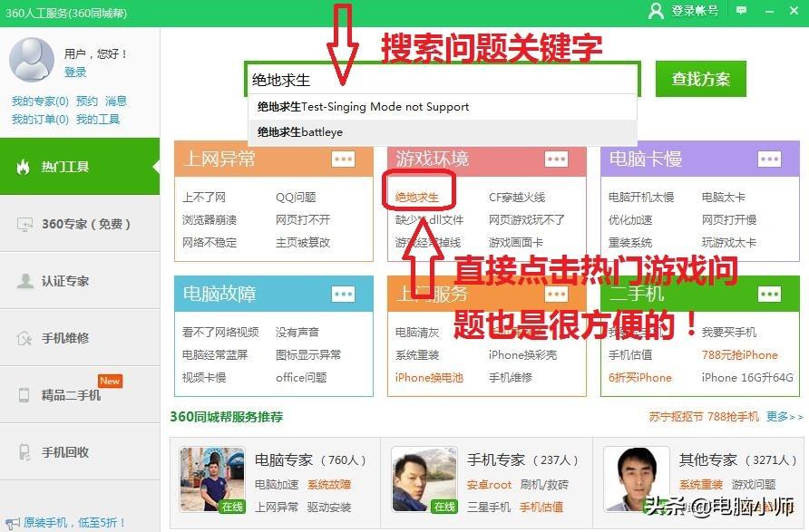
Task: Click CF穿越火线 item
Action: (x=517, y=198)
